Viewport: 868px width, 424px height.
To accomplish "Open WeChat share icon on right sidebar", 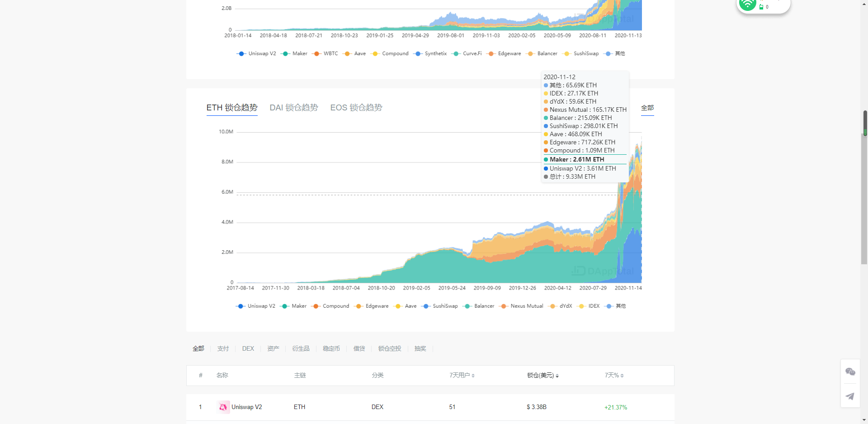I will [850, 372].
